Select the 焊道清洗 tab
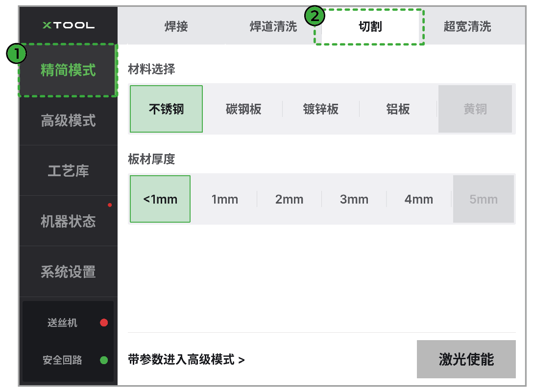This screenshot has height=392, width=533. [x=273, y=26]
